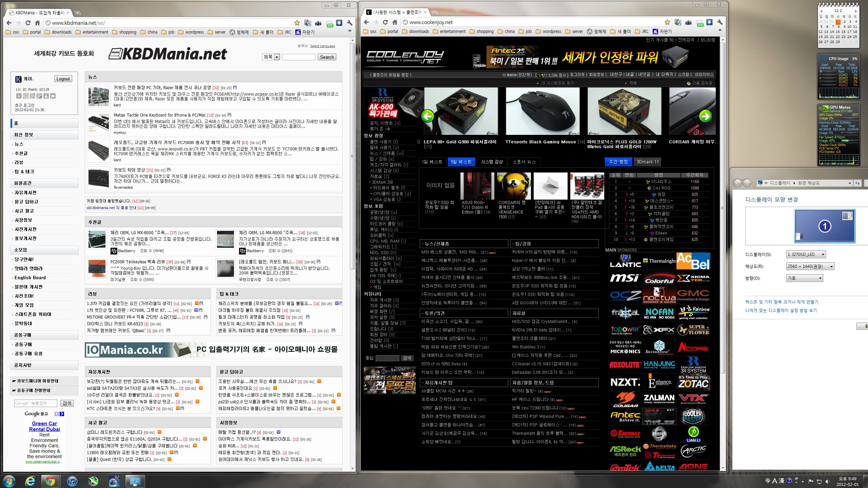
Task: Reload the KBDMania page
Action: coord(28,23)
